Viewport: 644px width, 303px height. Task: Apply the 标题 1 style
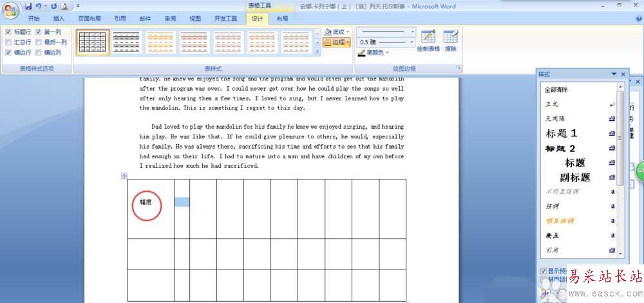tap(562, 133)
